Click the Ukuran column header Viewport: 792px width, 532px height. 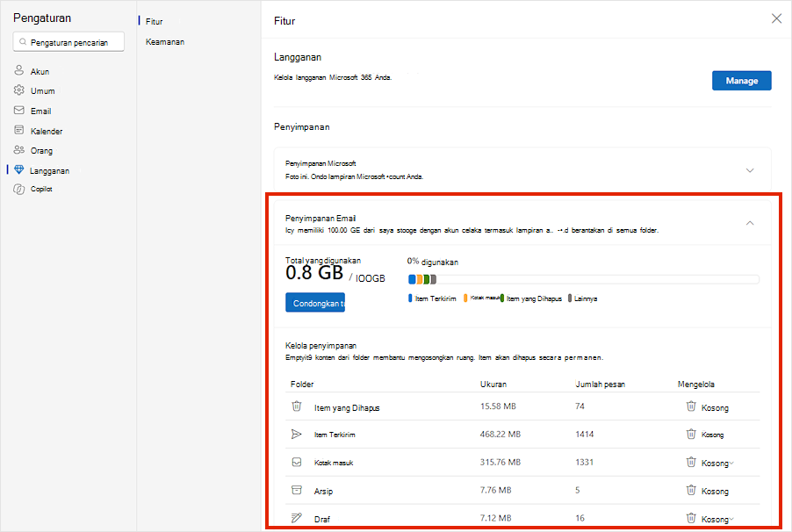click(493, 384)
